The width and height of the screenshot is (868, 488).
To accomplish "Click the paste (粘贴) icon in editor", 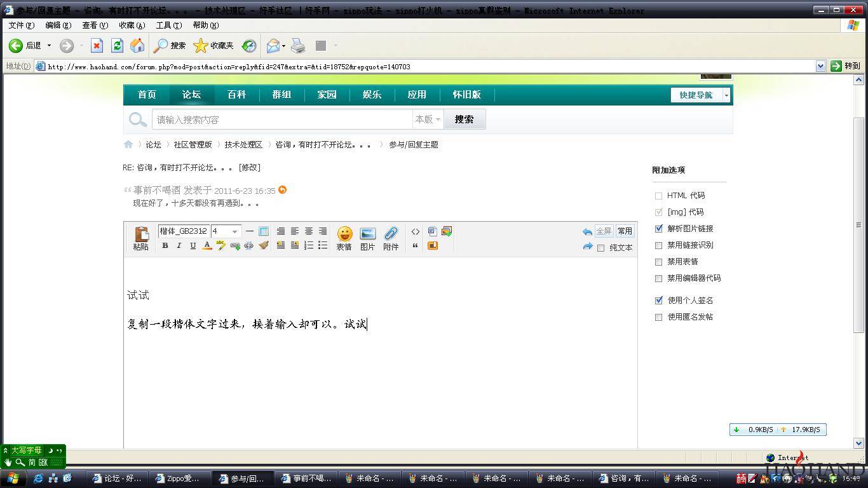I will [141, 238].
